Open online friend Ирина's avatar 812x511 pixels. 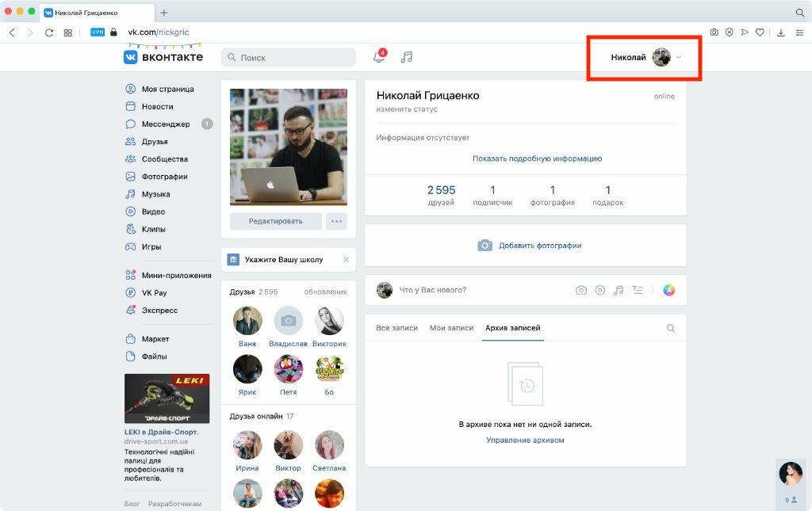tap(247, 444)
